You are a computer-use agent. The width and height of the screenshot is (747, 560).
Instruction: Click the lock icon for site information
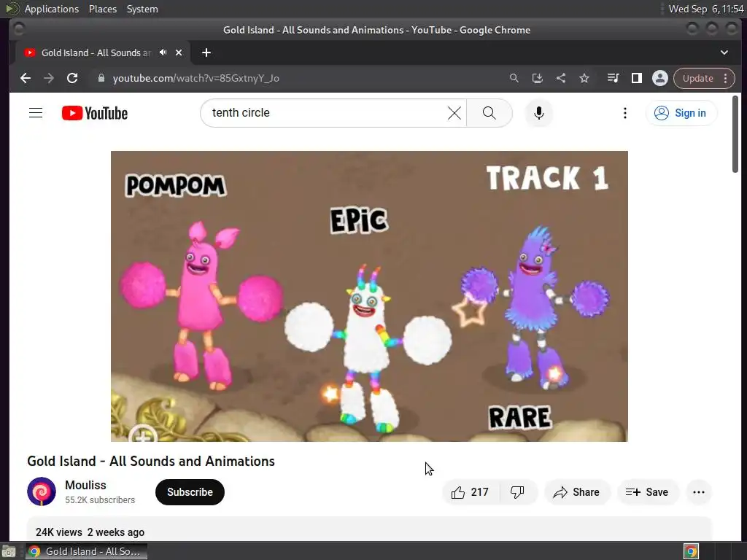point(101,78)
